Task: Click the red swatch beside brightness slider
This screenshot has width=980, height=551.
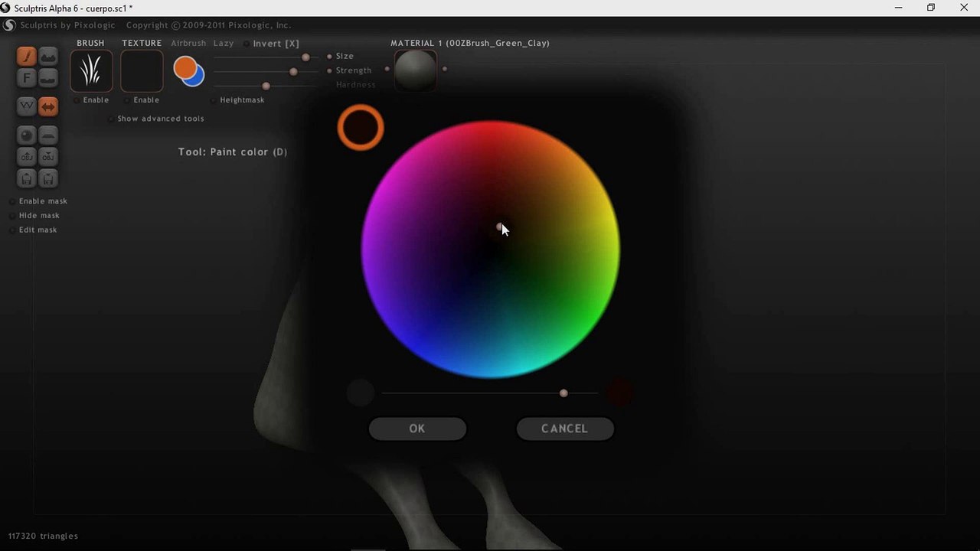Action: 619,393
